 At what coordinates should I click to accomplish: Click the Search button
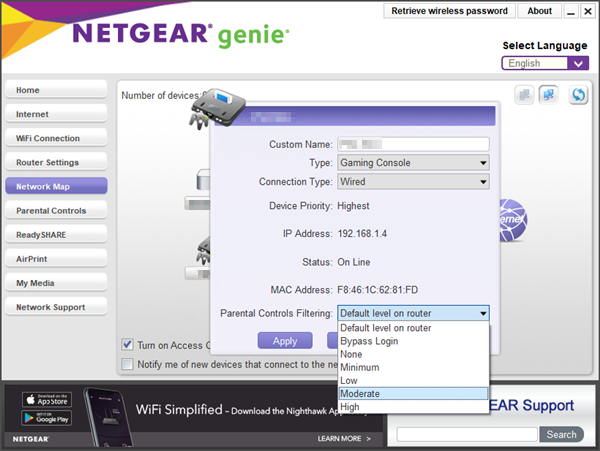pos(561,435)
